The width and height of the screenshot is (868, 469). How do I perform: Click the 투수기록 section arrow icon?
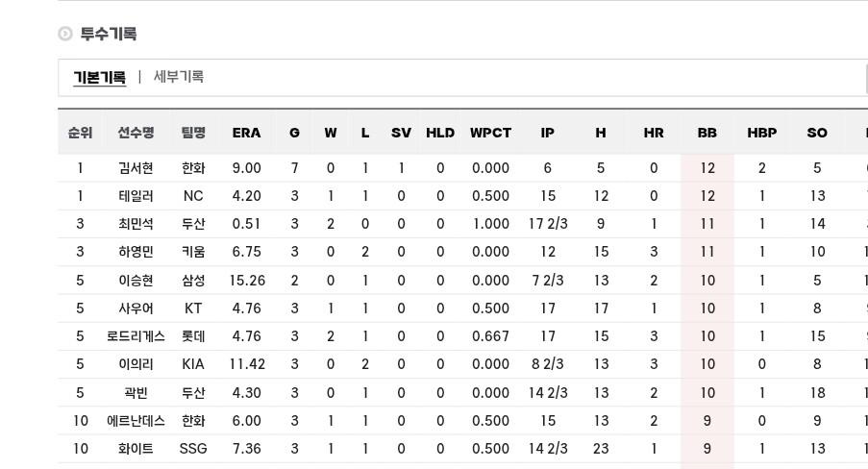click(65, 34)
